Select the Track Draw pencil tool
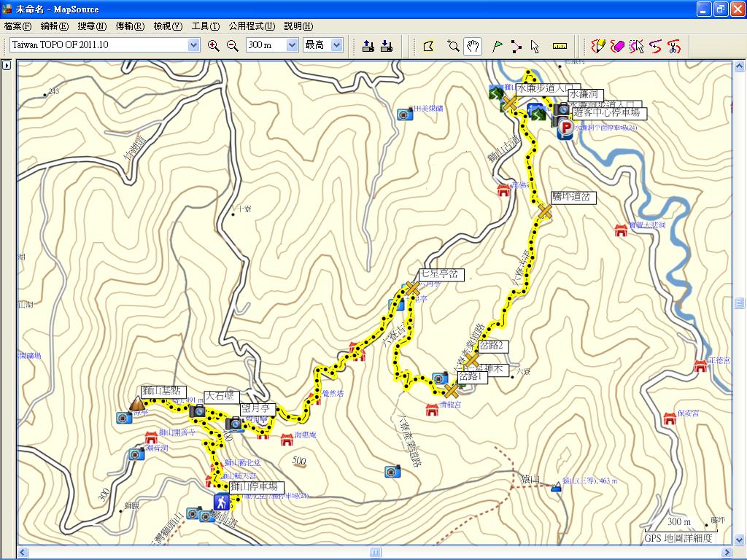The image size is (747, 560). pos(598,46)
